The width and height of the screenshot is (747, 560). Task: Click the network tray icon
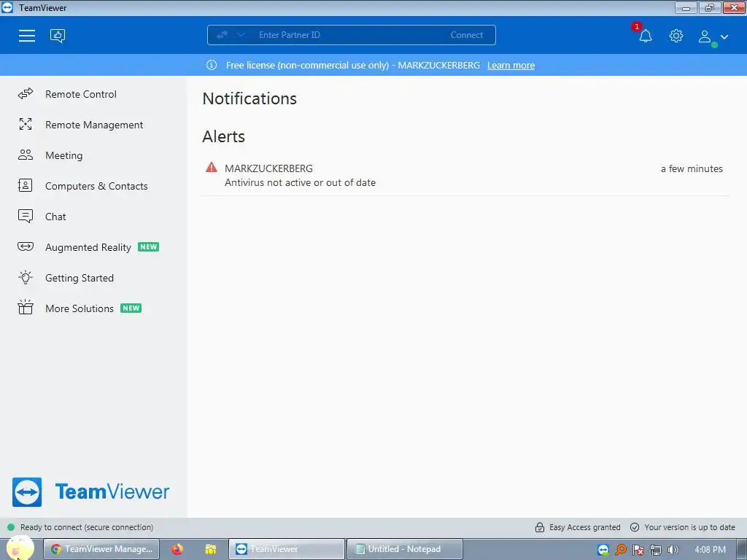pos(656,550)
